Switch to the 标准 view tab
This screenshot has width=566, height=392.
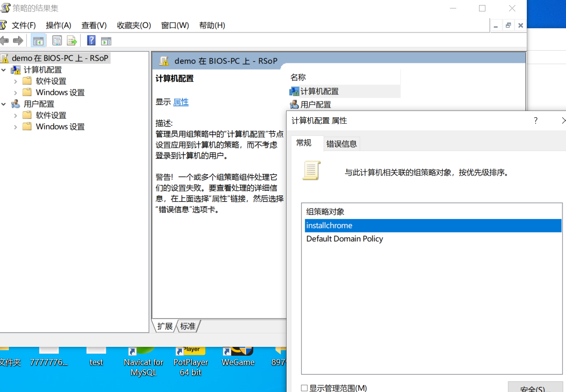click(x=188, y=326)
